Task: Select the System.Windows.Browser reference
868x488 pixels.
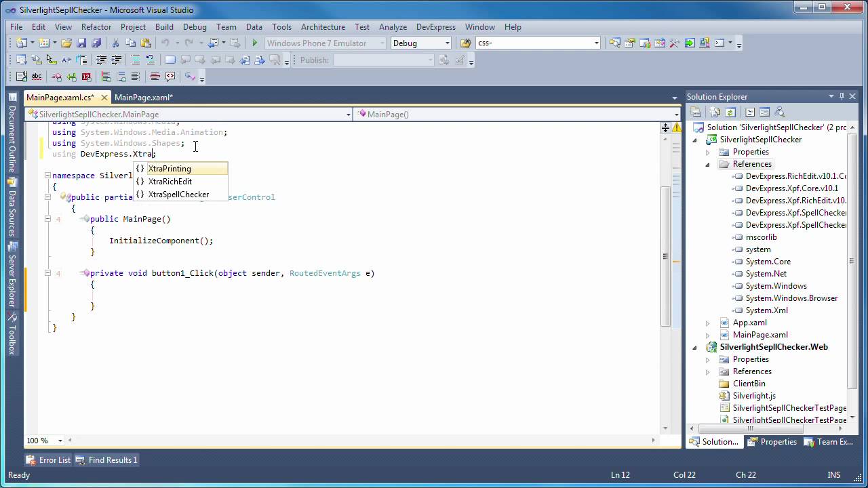Action: click(x=791, y=298)
